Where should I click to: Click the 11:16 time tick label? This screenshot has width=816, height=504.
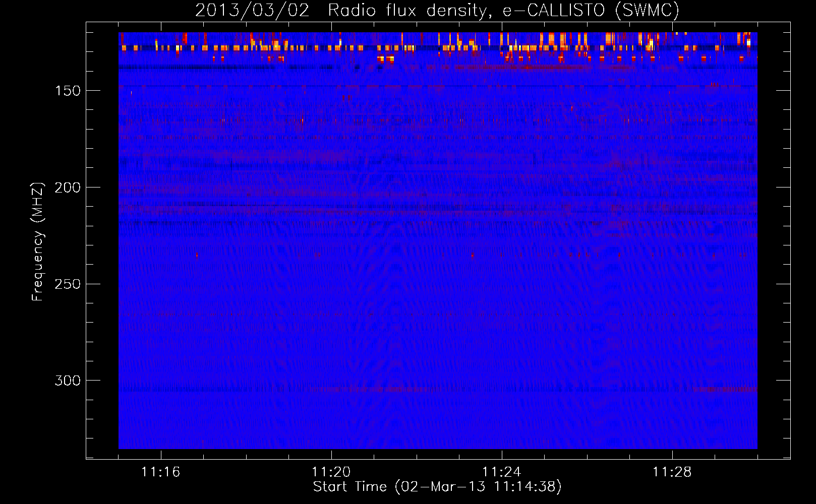pyautogui.click(x=161, y=472)
